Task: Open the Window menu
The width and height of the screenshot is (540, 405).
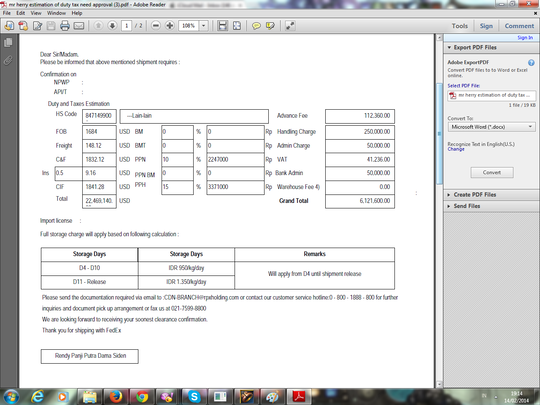Action: 56,13
